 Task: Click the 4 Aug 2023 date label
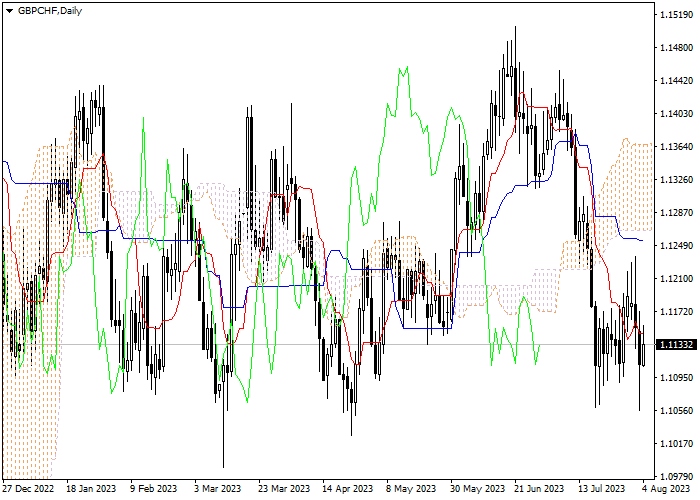tap(666, 489)
